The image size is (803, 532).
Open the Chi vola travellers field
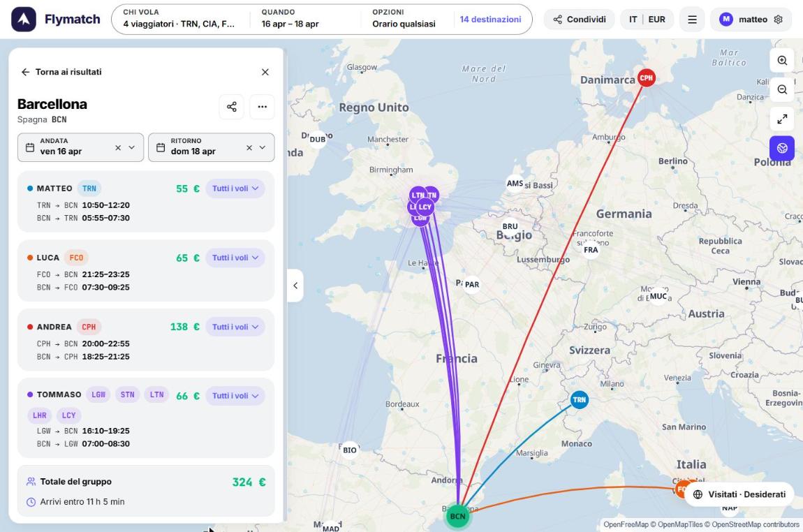click(180, 19)
